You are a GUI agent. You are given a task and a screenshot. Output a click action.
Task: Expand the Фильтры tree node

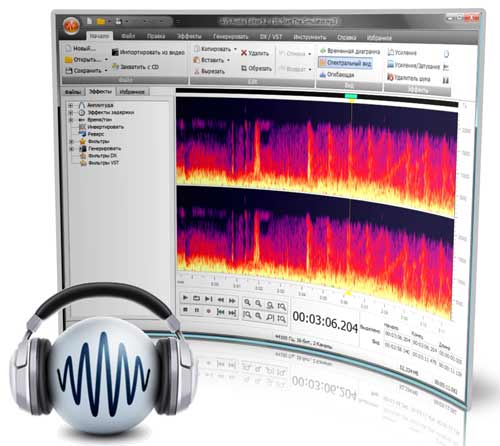click(71, 141)
